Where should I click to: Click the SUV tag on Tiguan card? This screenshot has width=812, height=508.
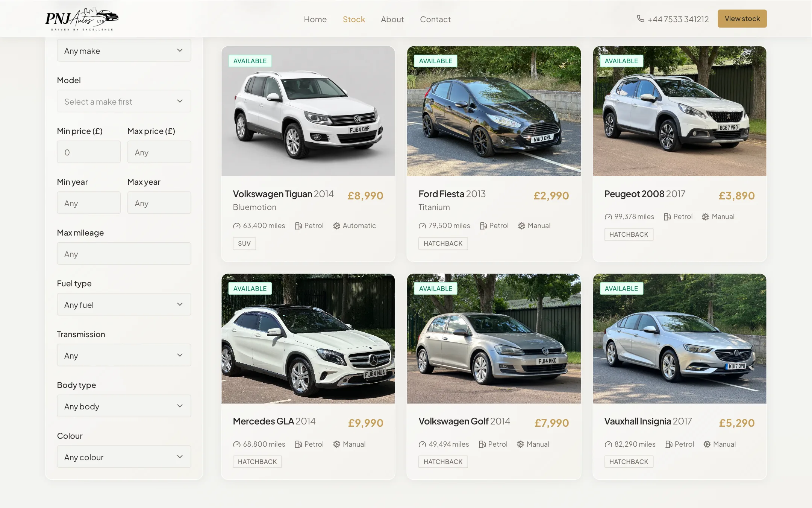pyautogui.click(x=244, y=243)
